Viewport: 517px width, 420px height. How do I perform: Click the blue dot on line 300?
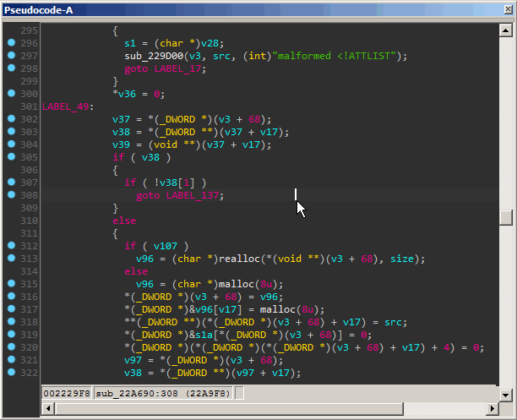(11, 93)
